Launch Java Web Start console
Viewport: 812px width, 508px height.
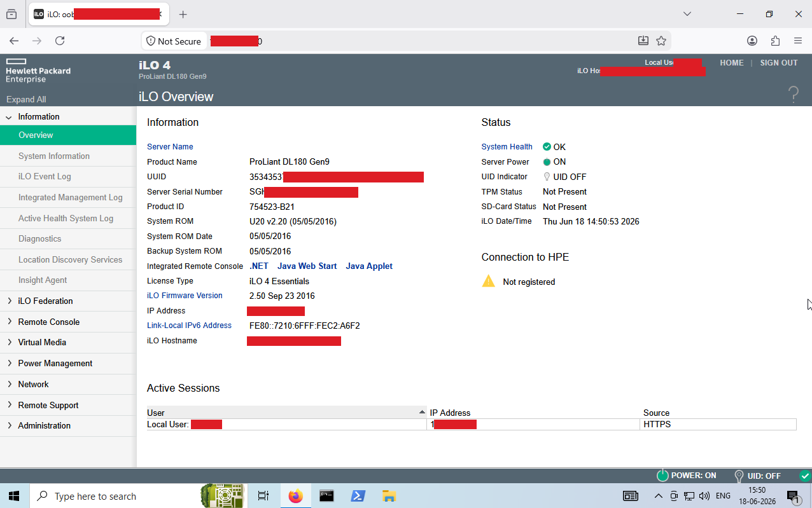tap(307, 266)
